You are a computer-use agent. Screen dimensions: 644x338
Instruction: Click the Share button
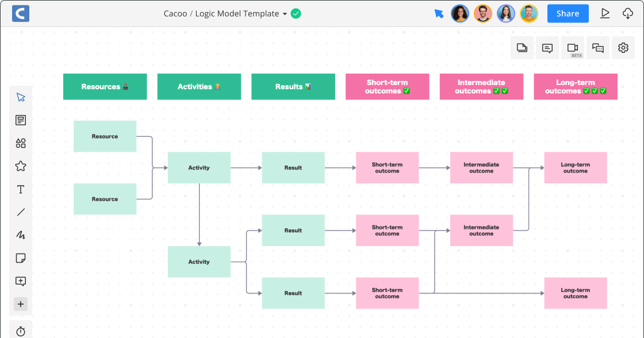coord(568,13)
